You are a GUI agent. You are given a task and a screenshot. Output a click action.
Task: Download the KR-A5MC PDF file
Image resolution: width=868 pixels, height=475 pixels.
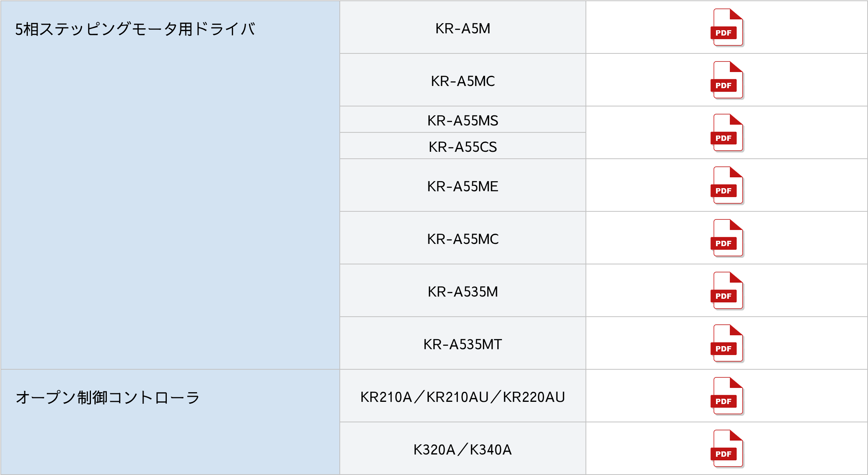[727, 80]
